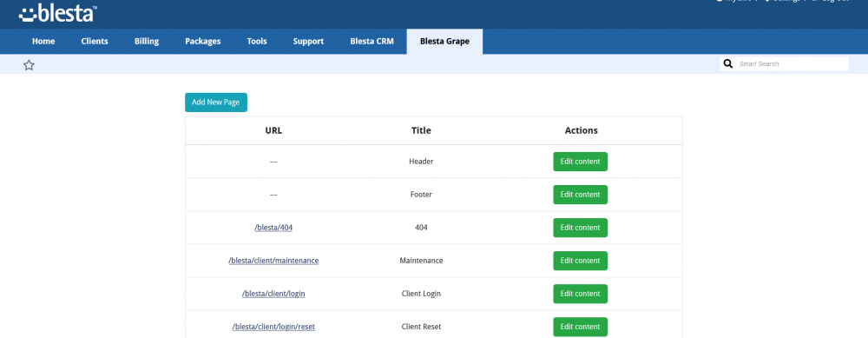Open the /blesta/client/login/reset link
This screenshot has height=338, width=868.
273,327
